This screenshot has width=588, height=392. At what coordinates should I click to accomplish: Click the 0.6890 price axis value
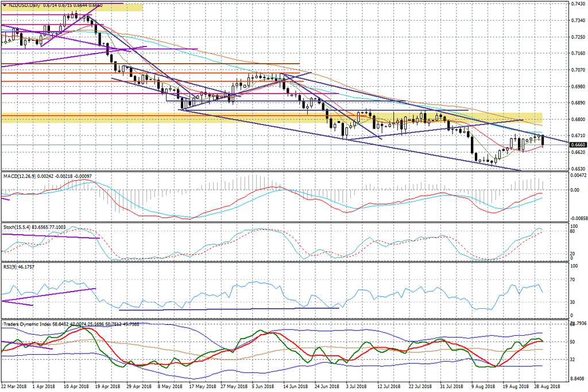578,103
